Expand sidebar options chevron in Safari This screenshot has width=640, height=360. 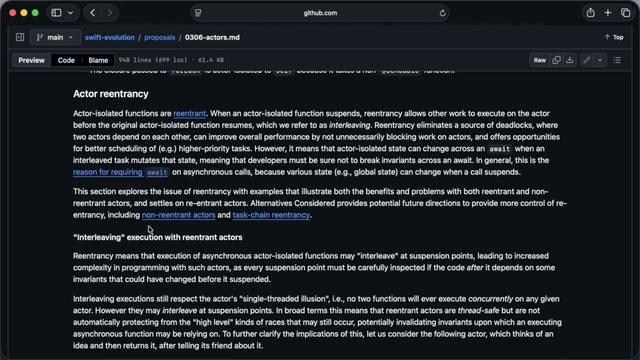70,13
